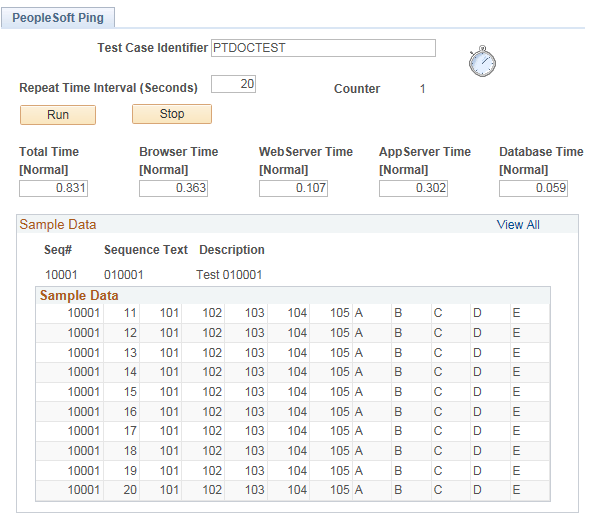Select the WebServer Time value 0.107
Viewport: 592px width, 521px height.
point(293,188)
